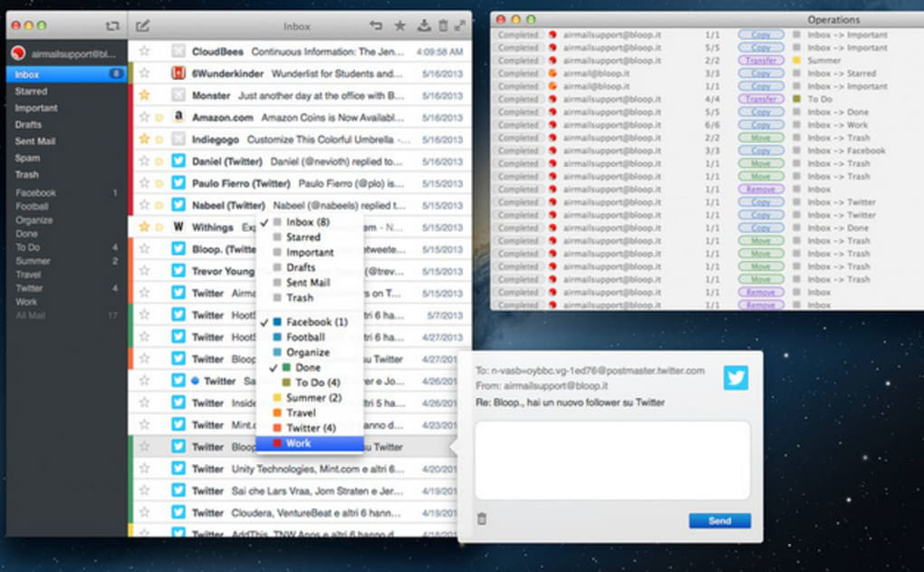Click red color swatch beside Work in popup
The image size is (924, 572).
point(277,443)
